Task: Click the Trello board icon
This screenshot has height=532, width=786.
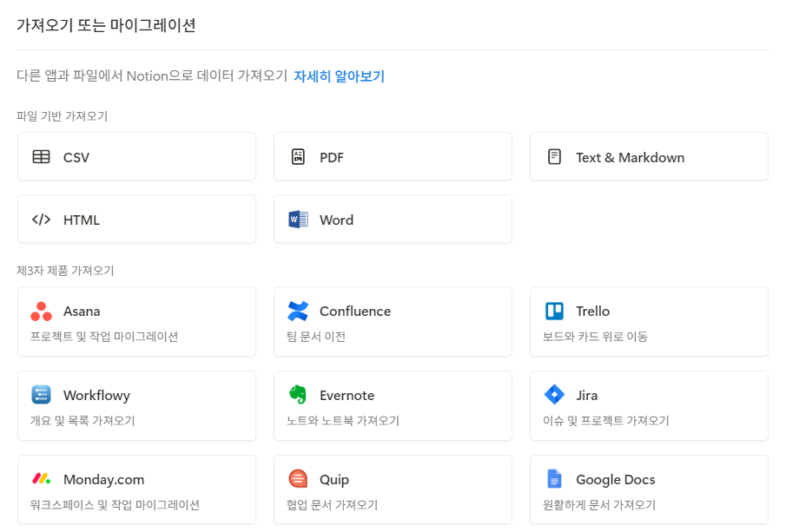Action: 553,311
